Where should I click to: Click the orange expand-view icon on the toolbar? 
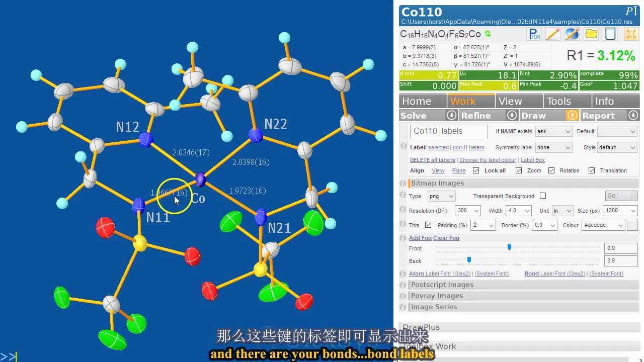[630, 34]
